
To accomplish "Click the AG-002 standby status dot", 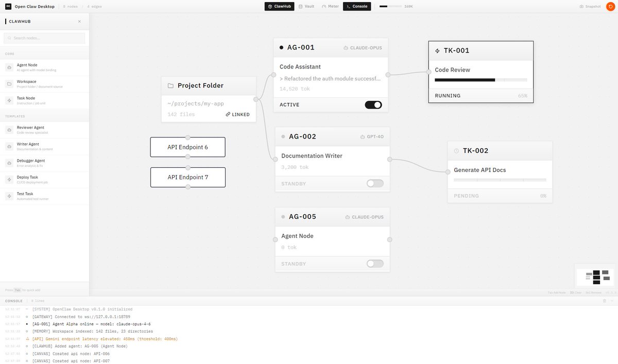I will 283,136.
